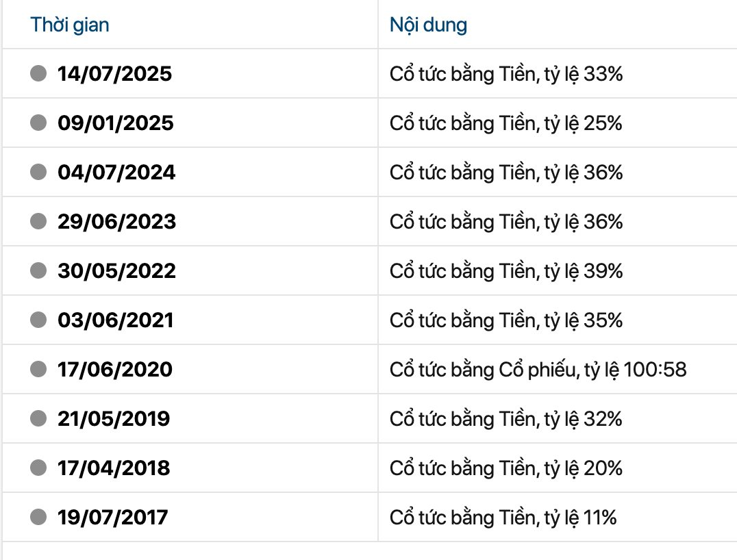The height and width of the screenshot is (560, 737).
Task: Click the stock dividend 100:58 ratio text
Action: [538, 370]
